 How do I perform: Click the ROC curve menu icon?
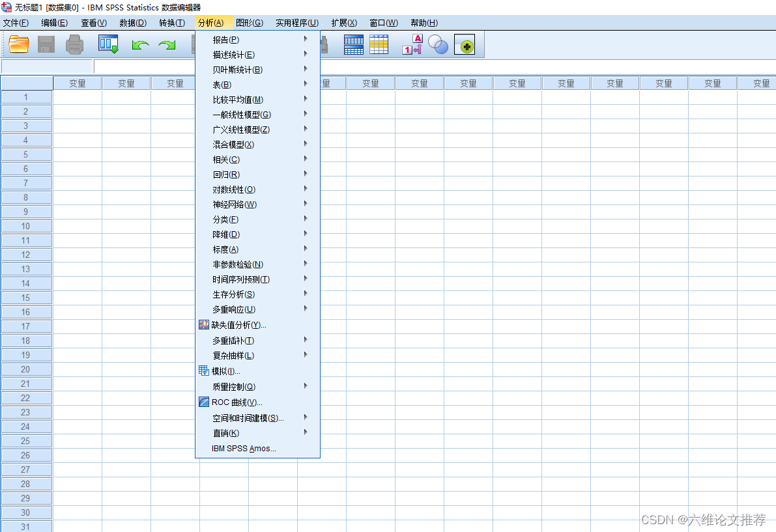click(204, 402)
